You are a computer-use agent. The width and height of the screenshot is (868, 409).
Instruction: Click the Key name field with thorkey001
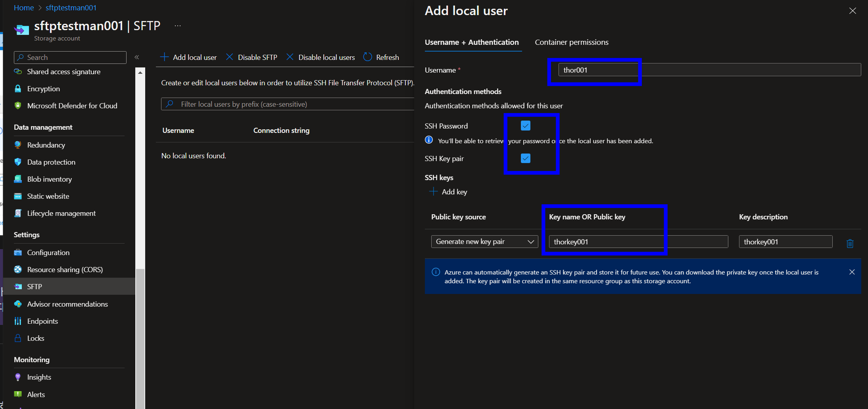[x=639, y=242]
